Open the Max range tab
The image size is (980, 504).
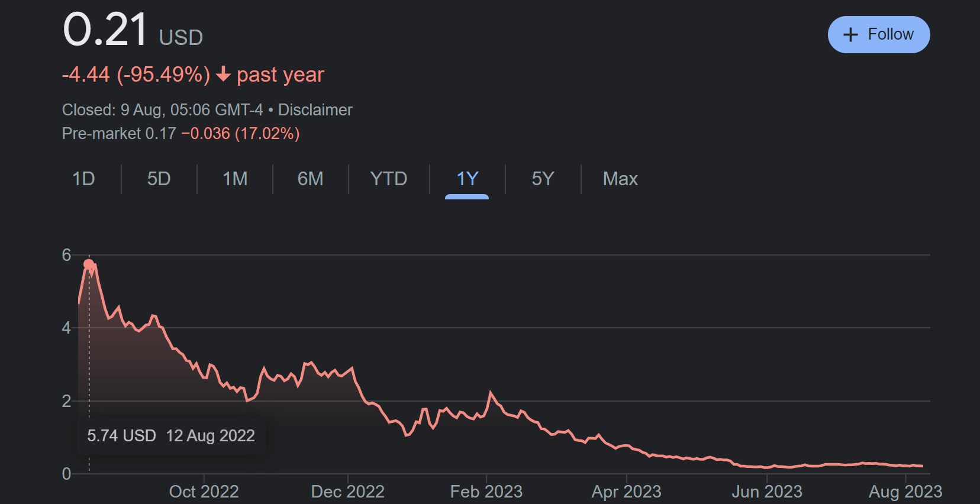point(620,179)
